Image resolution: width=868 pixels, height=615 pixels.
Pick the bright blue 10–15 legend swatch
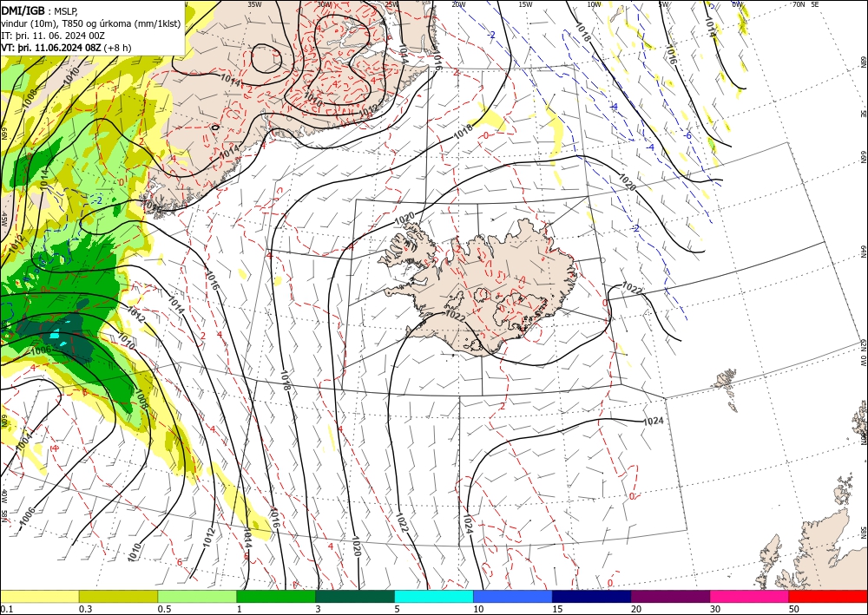(513, 596)
